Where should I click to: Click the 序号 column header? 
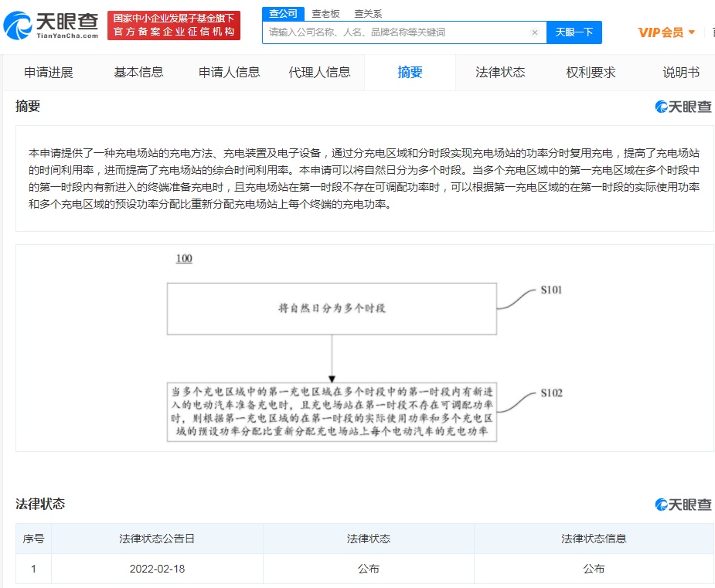tap(34, 539)
